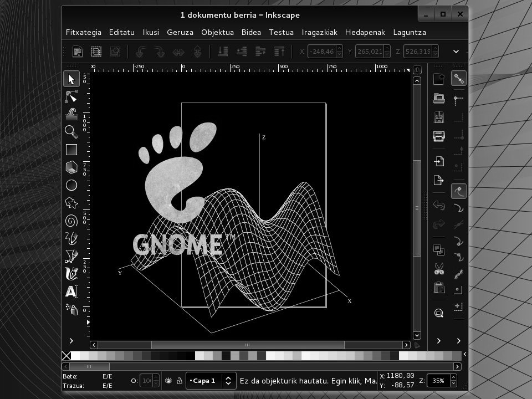This screenshot has width=532, height=399.
Task: Click the Paste clipboard icon
Action: coord(439,288)
